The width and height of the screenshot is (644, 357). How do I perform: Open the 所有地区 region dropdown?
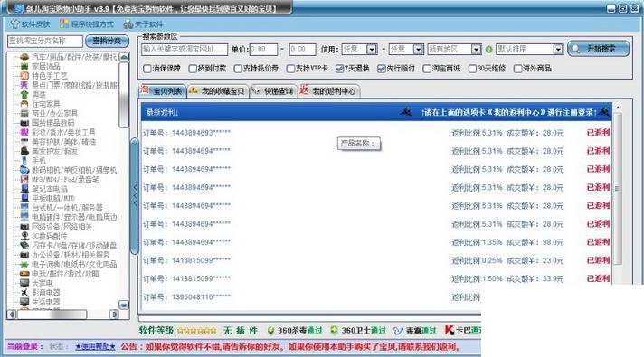476,49
